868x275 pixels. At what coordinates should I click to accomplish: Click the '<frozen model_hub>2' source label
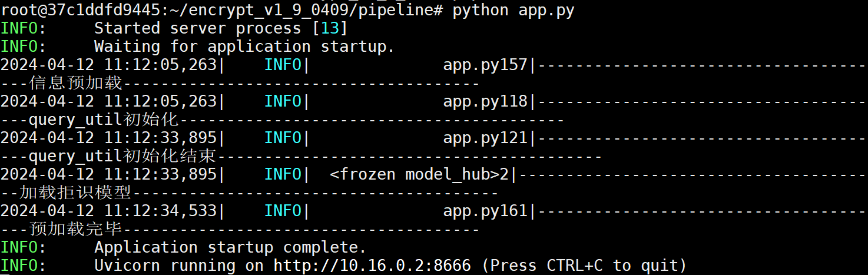click(x=423, y=174)
